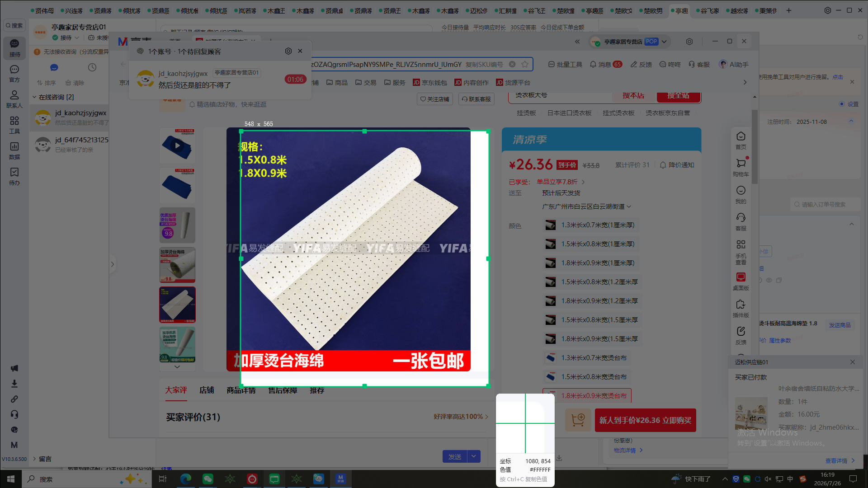
Task: Open the AI助手 assistant
Action: pos(734,65)
